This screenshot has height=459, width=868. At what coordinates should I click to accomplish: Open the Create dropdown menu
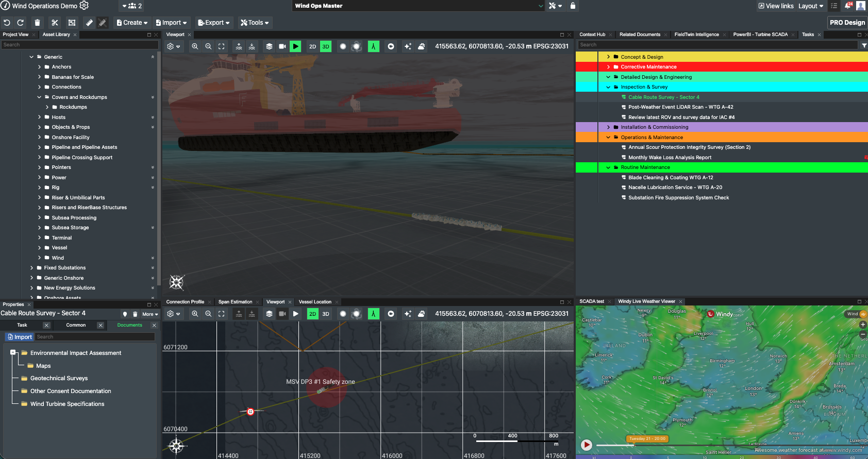click(x=132, y=23)
